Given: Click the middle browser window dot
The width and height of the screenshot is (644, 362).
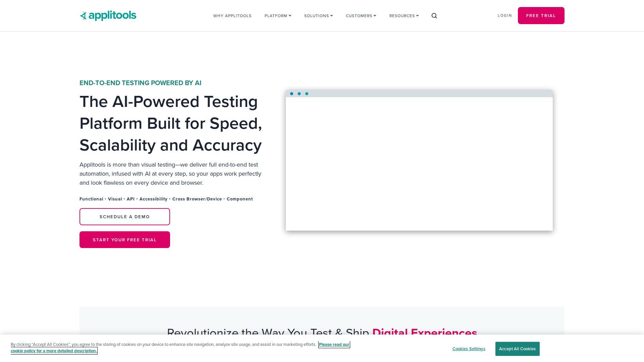Looking at the screenshot, I should pyautogui.click(x=299, y=94).
